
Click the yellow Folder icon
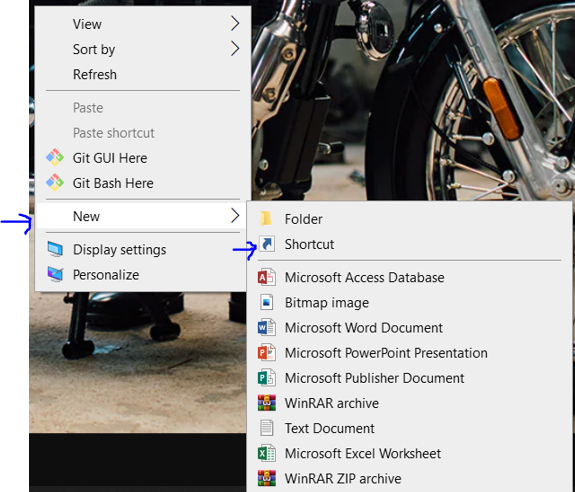click(x=266, y=219)
